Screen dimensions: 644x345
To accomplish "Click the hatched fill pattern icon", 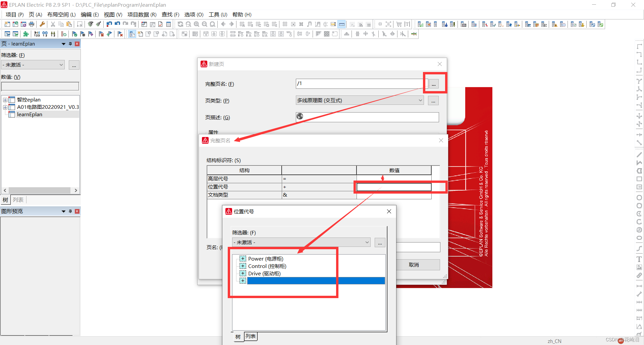I will click(327, 34).
